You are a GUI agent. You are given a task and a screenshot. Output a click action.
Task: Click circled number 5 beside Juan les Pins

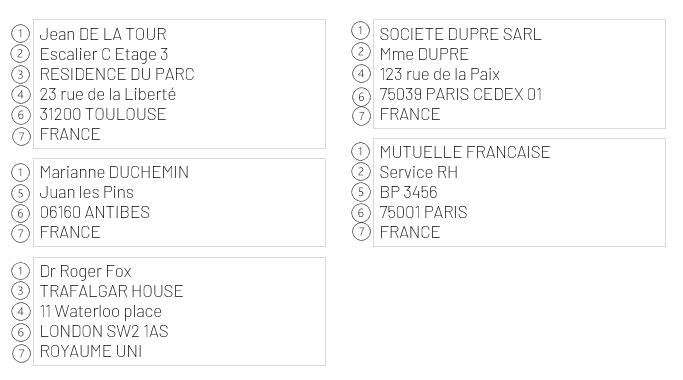[20, 193]
